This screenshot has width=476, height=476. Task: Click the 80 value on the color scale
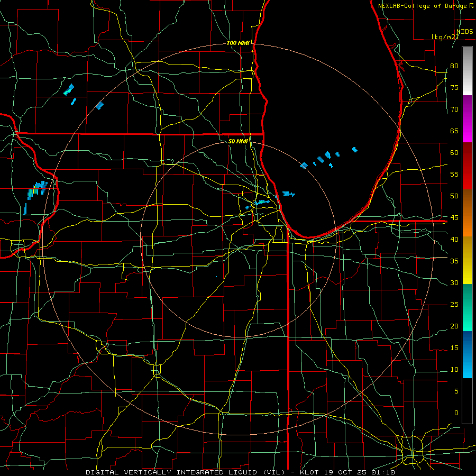pyautogui.click(x=454, y=66)
